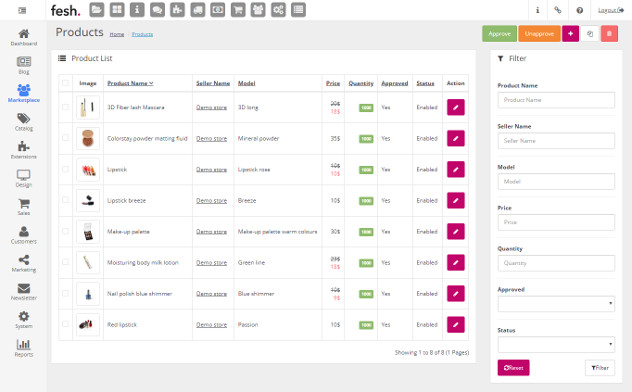Click the gray info icon in top toolbar
Image resolution: width=632 pixels, height=392 pixels.
pyautogui.click(x=137, y=10)
